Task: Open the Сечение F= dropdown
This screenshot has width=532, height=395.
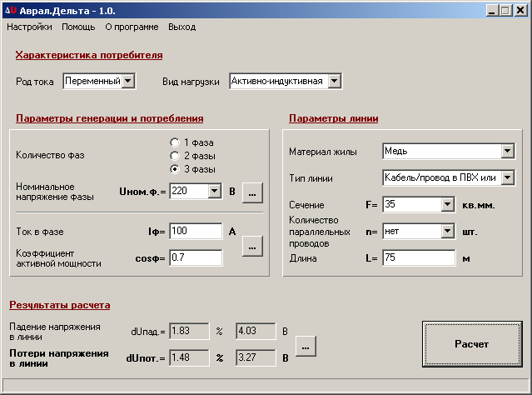Action: (x=448, y=204)
